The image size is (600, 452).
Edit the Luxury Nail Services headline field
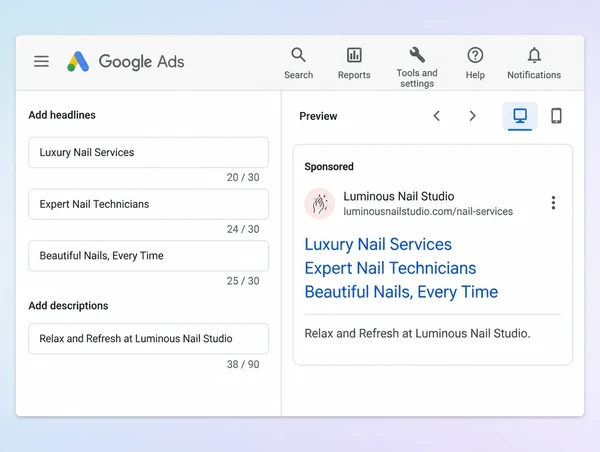148,152
